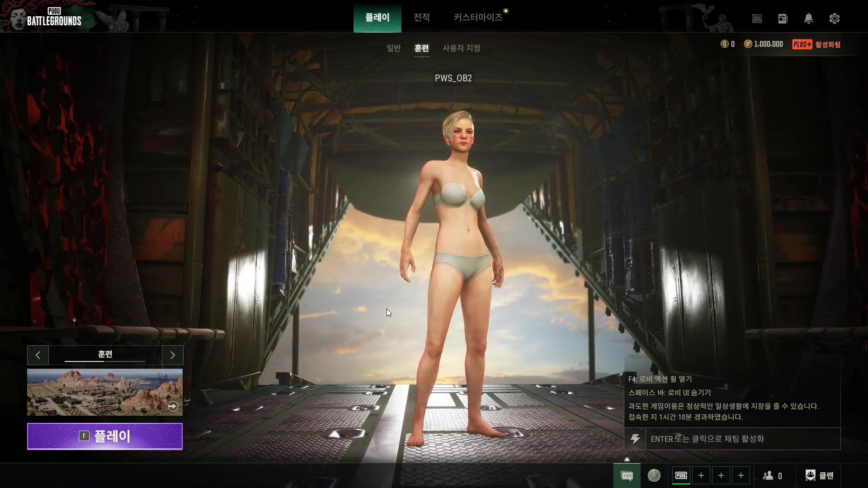Screen dimensions: 868x488
Task: Toggle the chat window icon
Action: pyautogui.click(x=627, y=475)
